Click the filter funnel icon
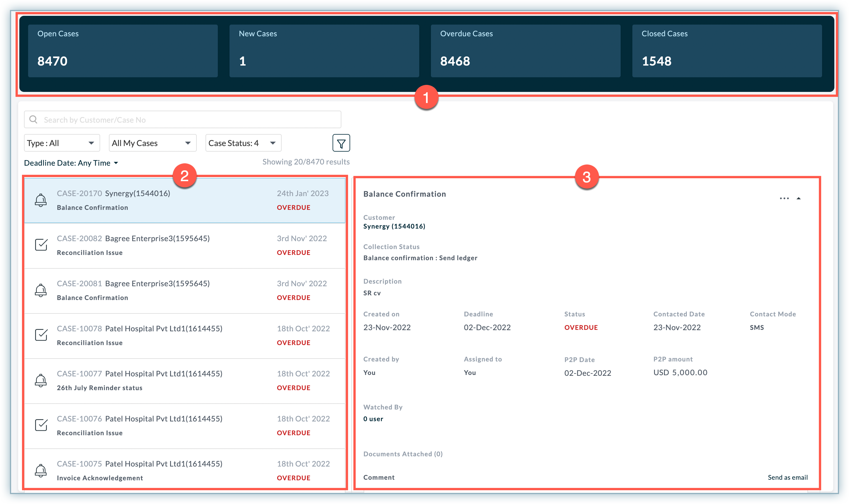849x504 pixels. point(341,143)
